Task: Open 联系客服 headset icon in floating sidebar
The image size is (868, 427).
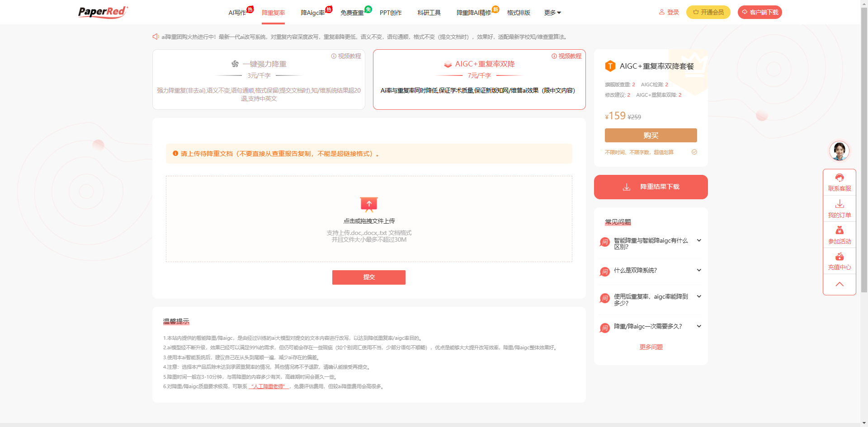Action: [x=840, y=178]
